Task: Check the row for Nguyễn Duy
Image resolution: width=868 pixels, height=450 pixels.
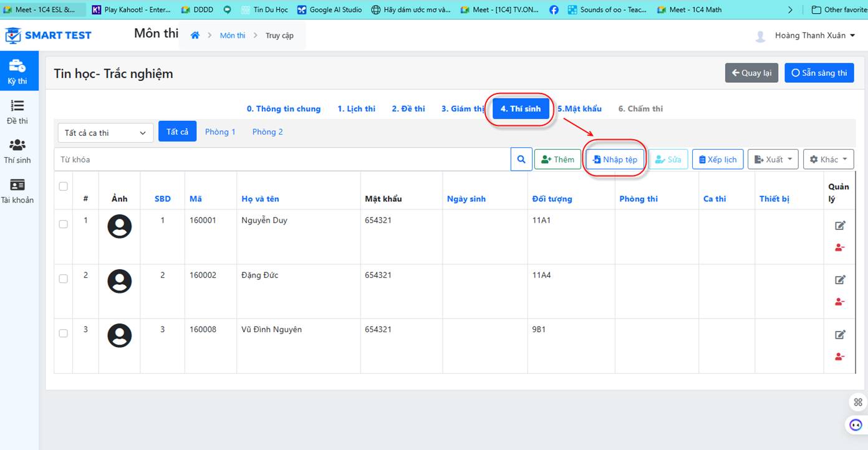Action: point(63,224)
